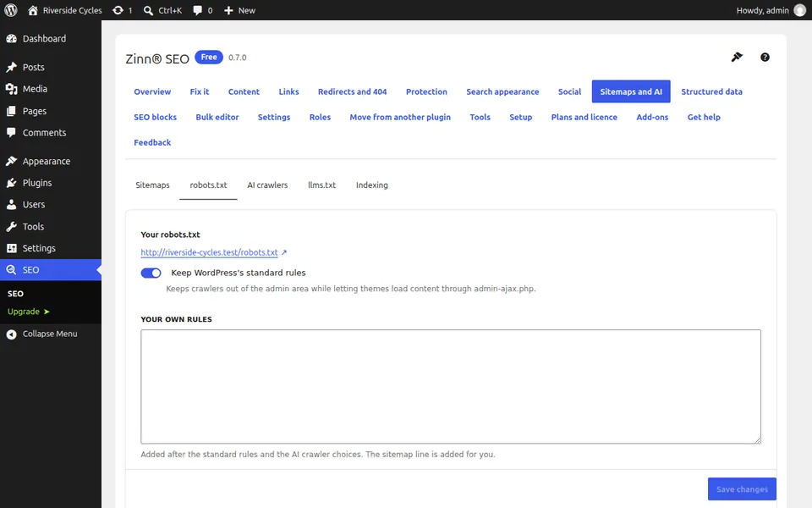The image size is (812, 508).
Task: Open Tools wrench icon in sidebar
Action: pyautogui.click(x=11, y=227)
